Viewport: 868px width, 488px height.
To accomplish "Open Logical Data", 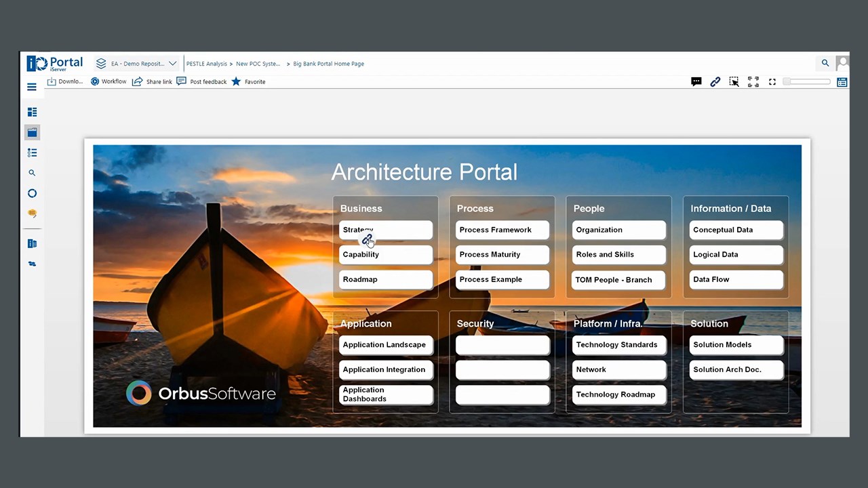I will 736,255.
